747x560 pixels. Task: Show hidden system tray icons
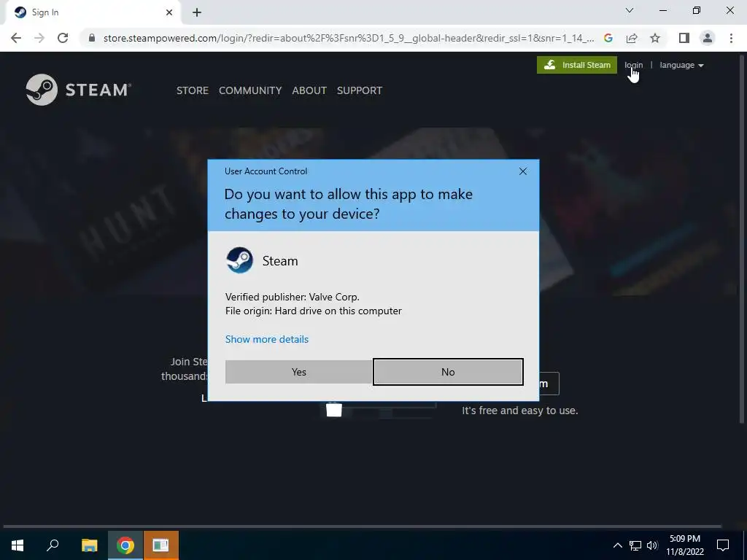coord(617,545)
